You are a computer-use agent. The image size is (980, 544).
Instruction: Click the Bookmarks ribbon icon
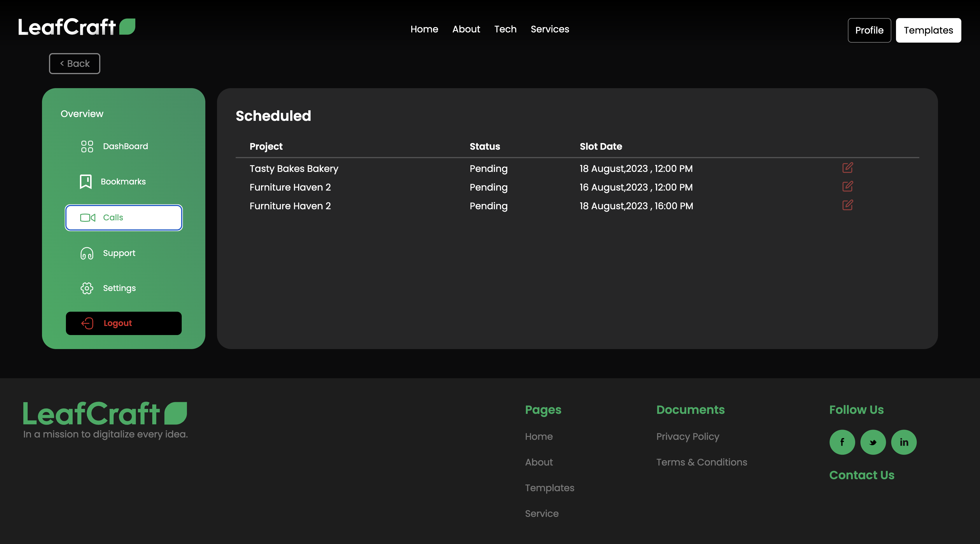pyautogui.click(x=85, y=182)
